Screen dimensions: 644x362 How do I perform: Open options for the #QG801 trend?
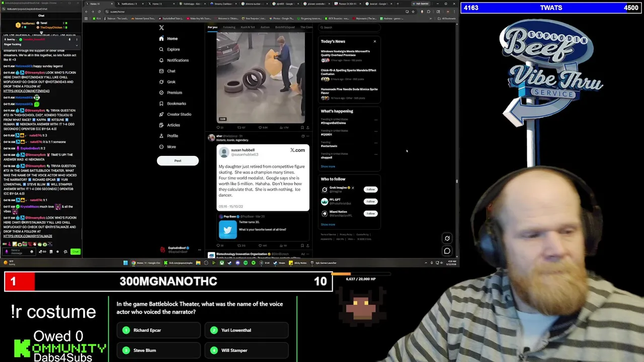[x=376, y=131]
